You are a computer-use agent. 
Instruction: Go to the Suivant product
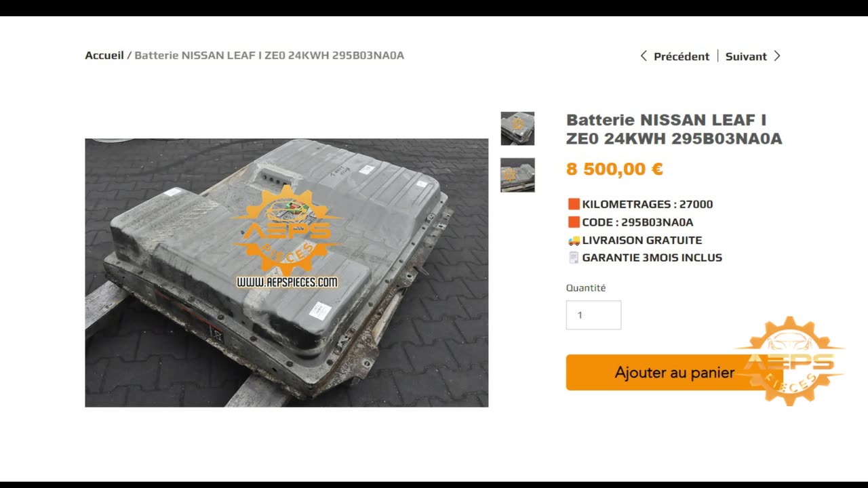tap(746, 56)
